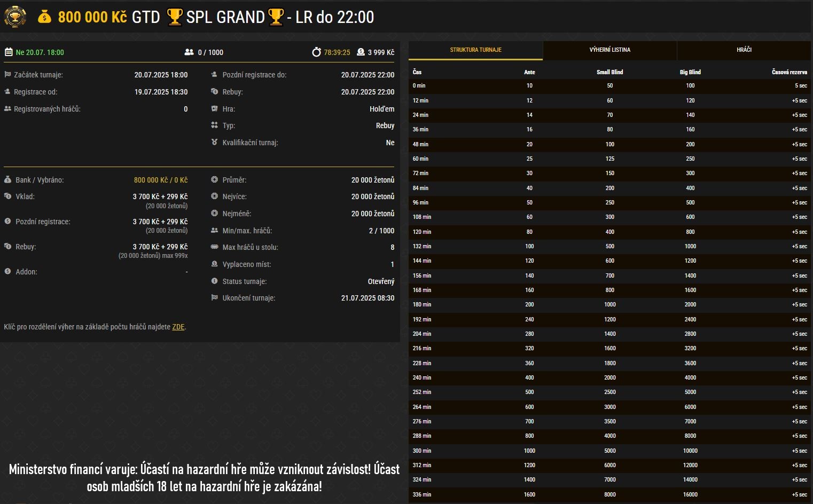Click the calendar icon beside Ne 20.07. 18:00
Screen dimensions: 813x504
(x=9, y=52)
